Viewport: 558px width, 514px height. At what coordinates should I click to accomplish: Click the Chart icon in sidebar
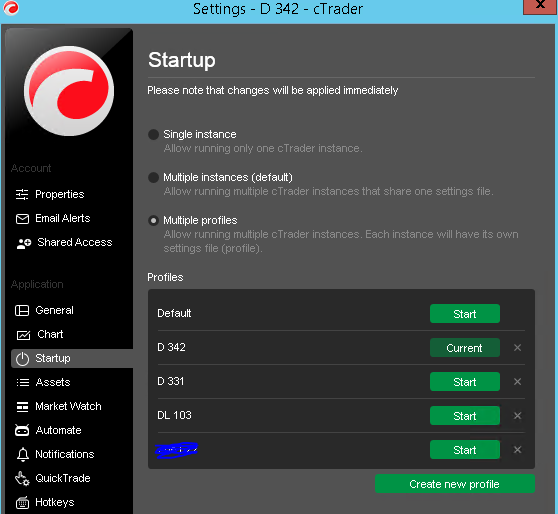pyautogui.click(x=23, y=335)
